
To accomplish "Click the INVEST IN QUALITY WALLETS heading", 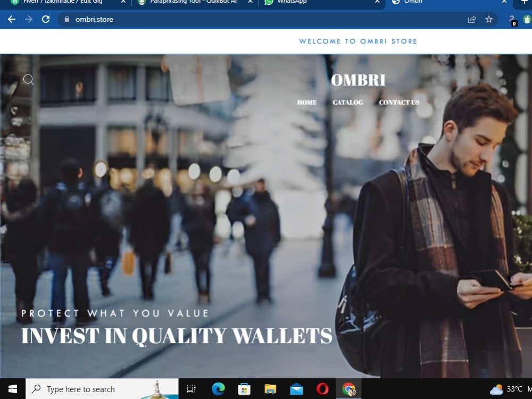I will [177, 336].
